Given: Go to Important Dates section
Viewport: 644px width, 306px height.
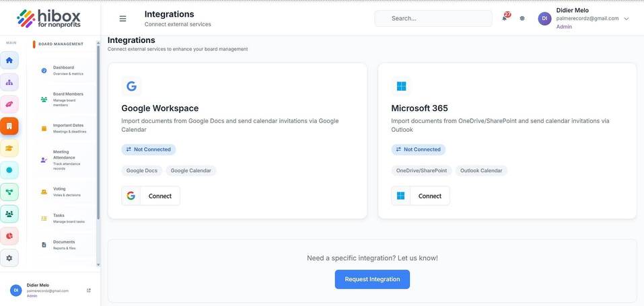Looking at the screenshot, I should point(64,128).
